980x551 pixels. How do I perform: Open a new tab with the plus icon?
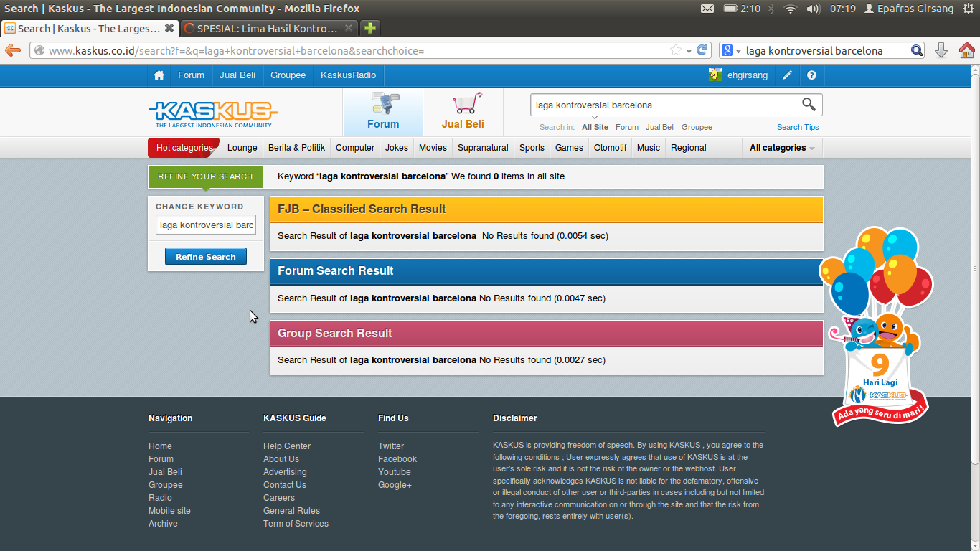369,29
